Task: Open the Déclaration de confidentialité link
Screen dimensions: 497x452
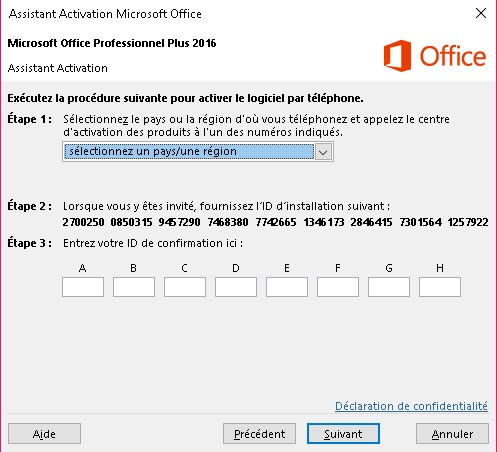Action: click(x=411, y=406)
